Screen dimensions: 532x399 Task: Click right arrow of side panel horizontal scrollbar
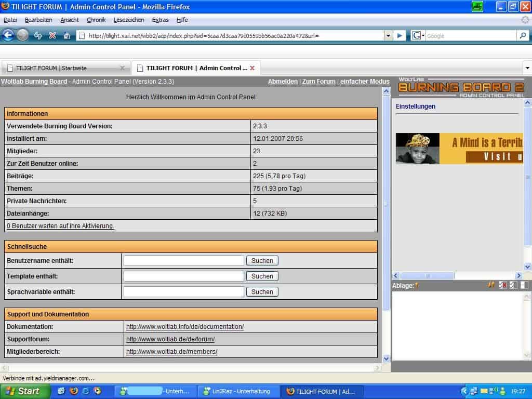pos(518,275)
